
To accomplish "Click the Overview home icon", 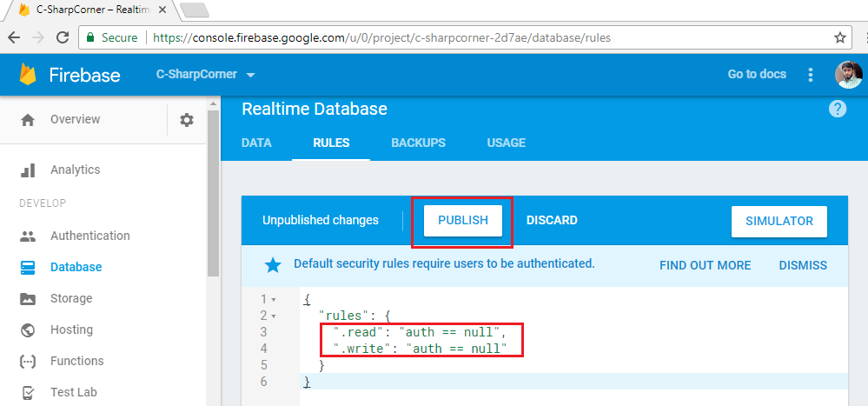I will point(28,120).
